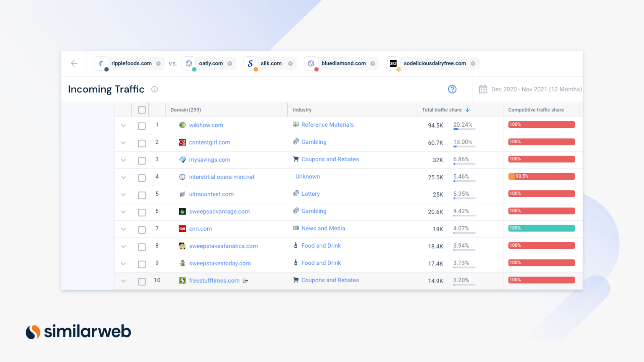Click the contestgirl.com favicon
The image size is (644, 362).
(182, 142)
